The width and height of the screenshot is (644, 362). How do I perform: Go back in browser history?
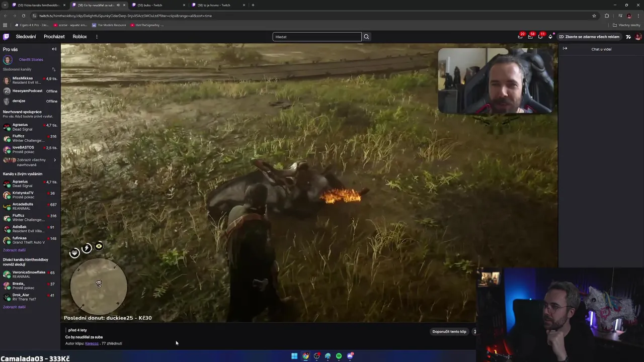point(5,16)
